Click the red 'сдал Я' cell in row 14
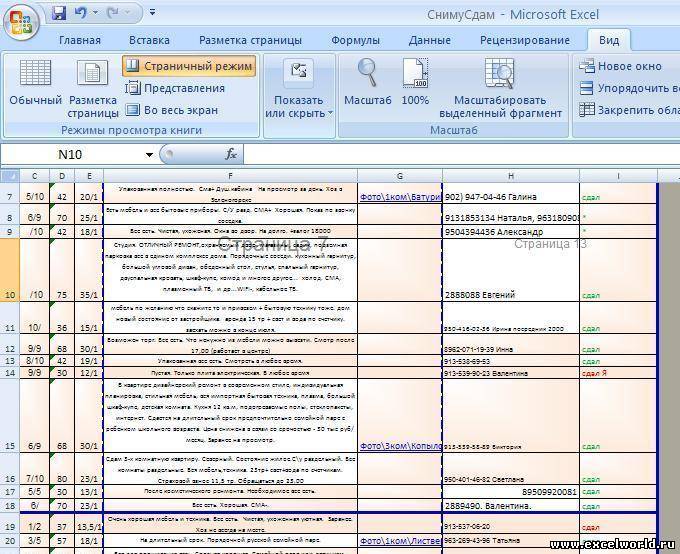Screen dimensions: 680x554 tap(618, 373)
